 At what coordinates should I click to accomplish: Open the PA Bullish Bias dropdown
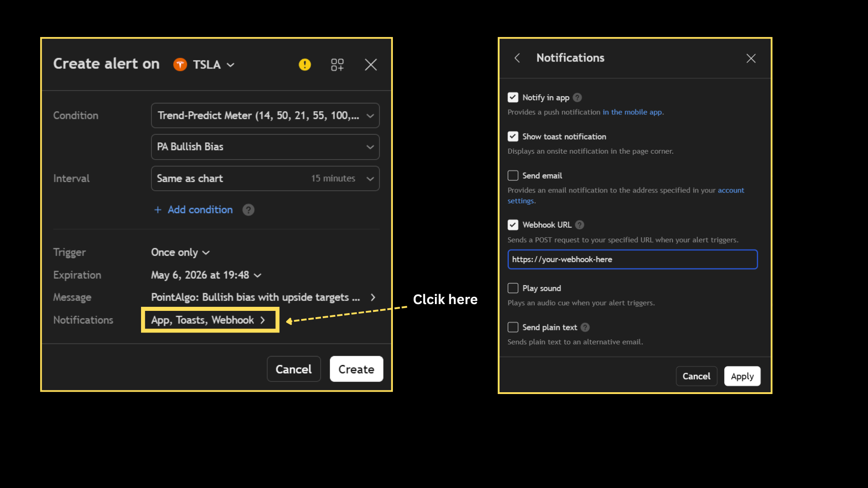[265, 147]
